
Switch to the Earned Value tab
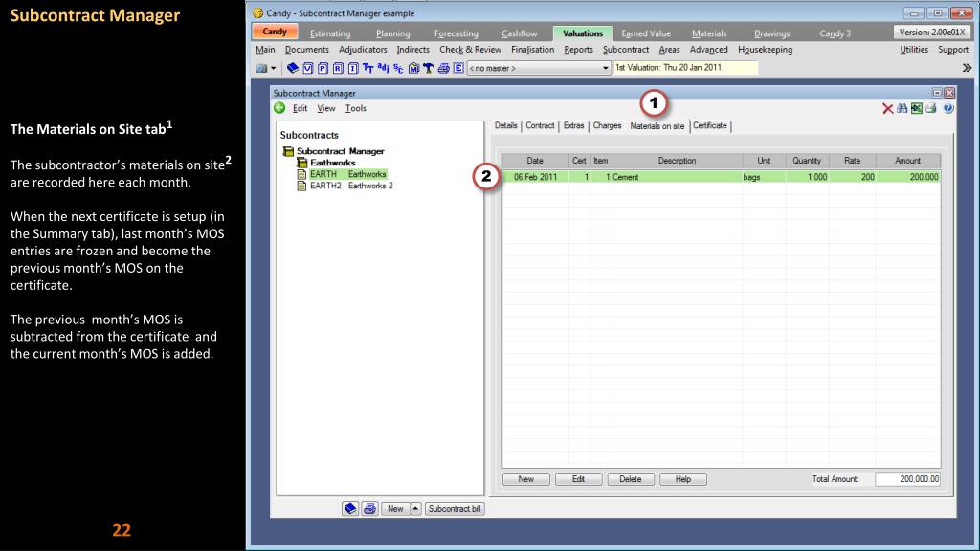[646, 33]
